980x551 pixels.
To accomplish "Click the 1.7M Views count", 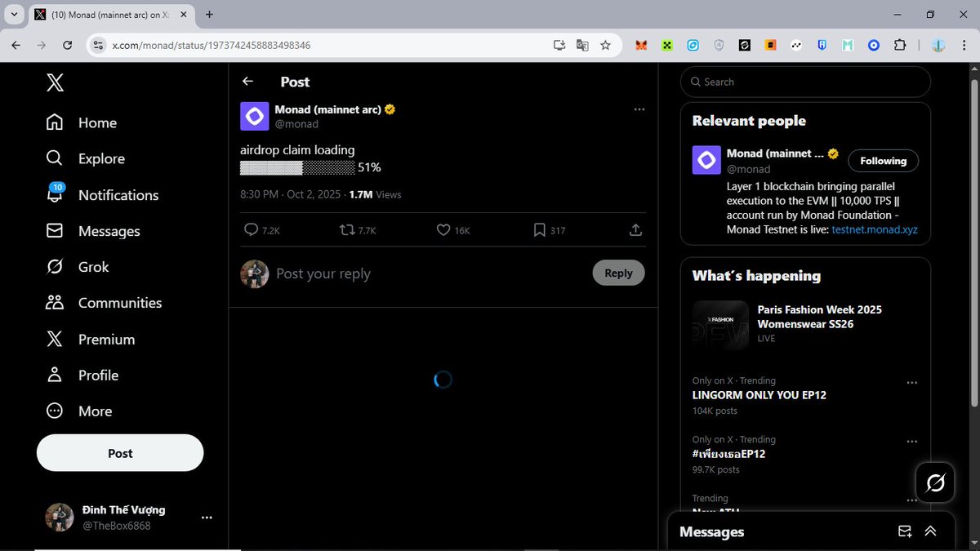I will point(375,194).
